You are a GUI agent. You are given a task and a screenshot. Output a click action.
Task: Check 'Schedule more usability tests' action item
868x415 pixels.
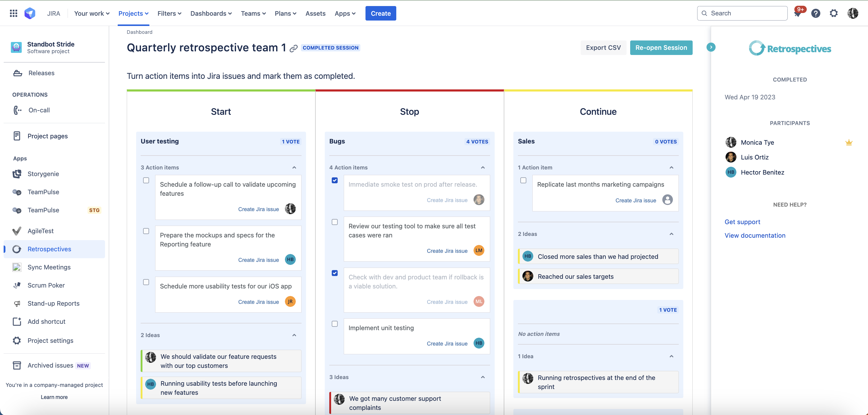coord(146,282)
